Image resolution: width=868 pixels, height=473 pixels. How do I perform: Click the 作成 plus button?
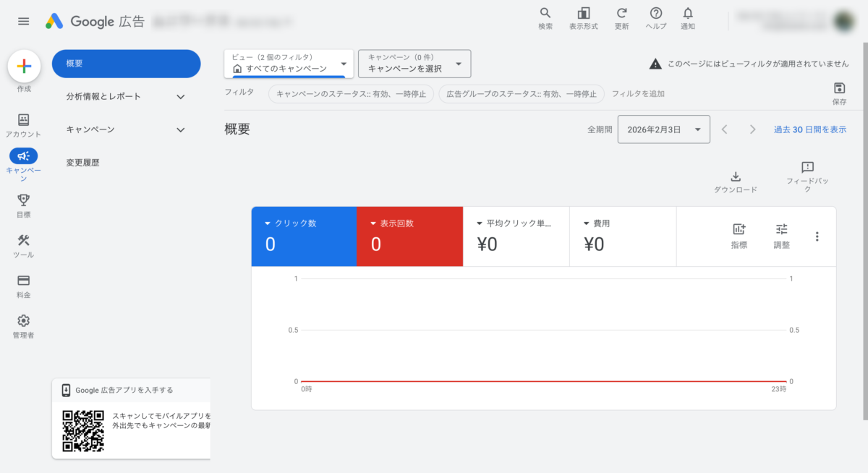(24, 67)
